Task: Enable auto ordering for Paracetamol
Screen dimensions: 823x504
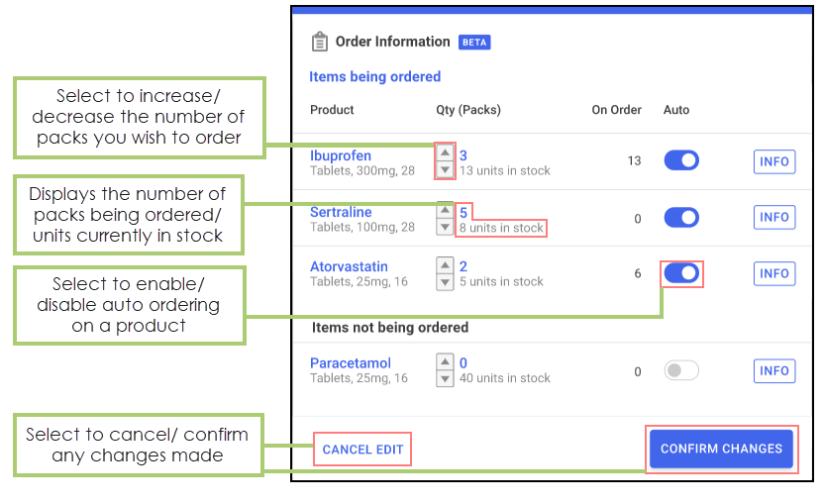Action: 681,370
